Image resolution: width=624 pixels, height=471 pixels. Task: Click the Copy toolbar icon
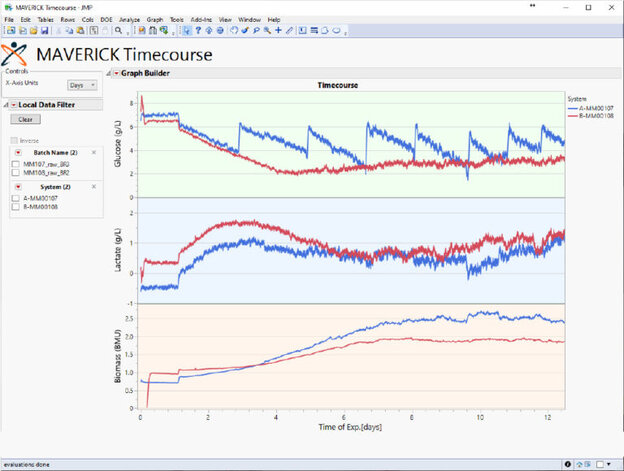(69, 30)
